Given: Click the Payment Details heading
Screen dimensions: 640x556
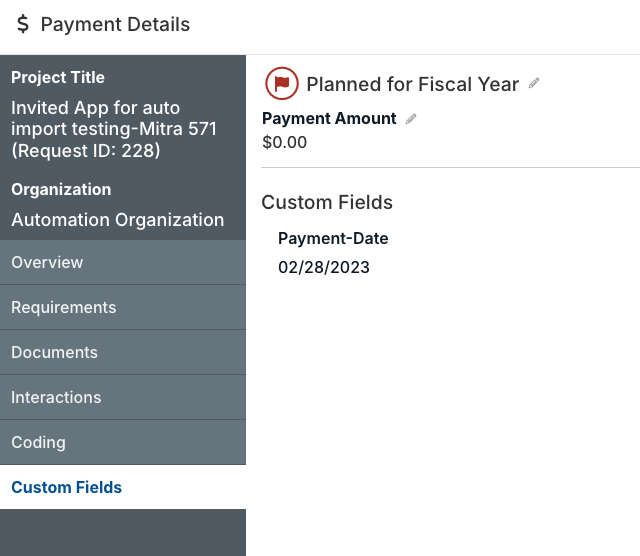Looking at the screenshot, I should (116, 24).
